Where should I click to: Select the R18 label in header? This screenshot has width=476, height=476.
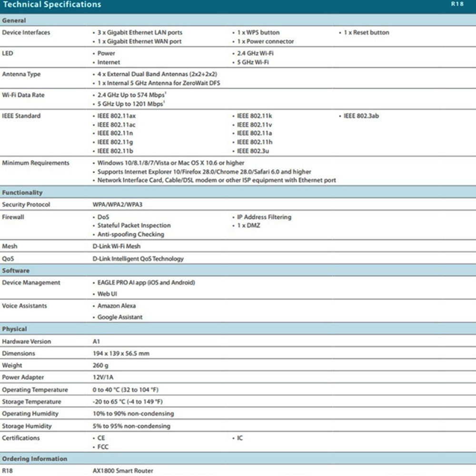click(x=457, y=4)
